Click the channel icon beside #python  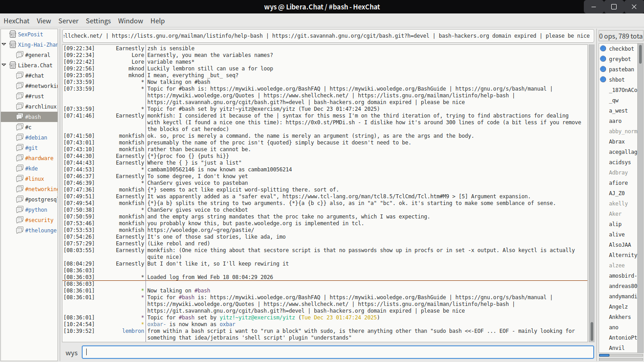(19, 210)
